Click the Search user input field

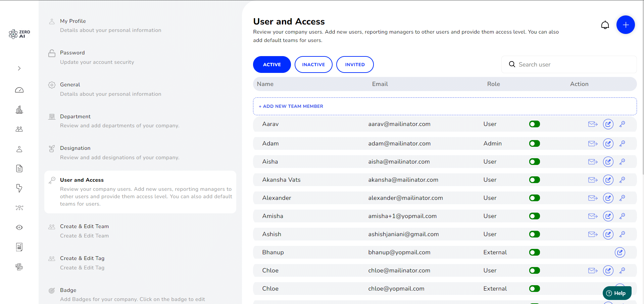pyautogui.click(x=568, y=64)
